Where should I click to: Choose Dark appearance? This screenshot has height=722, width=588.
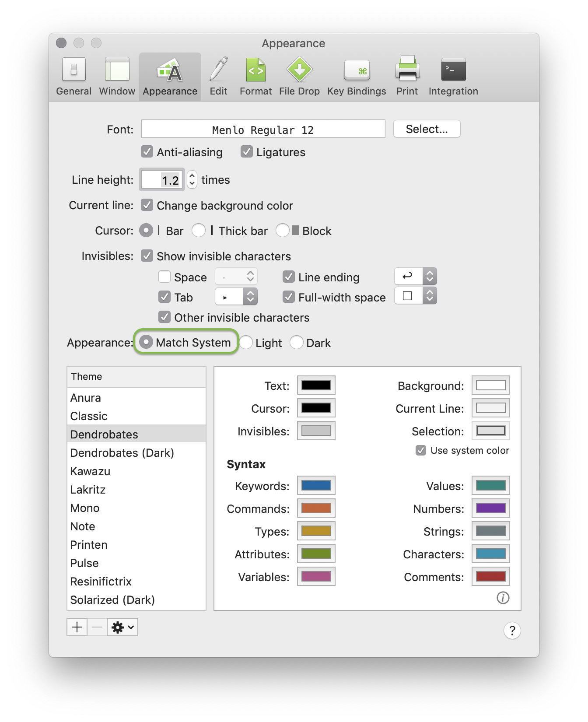click(x=297, y=342)
